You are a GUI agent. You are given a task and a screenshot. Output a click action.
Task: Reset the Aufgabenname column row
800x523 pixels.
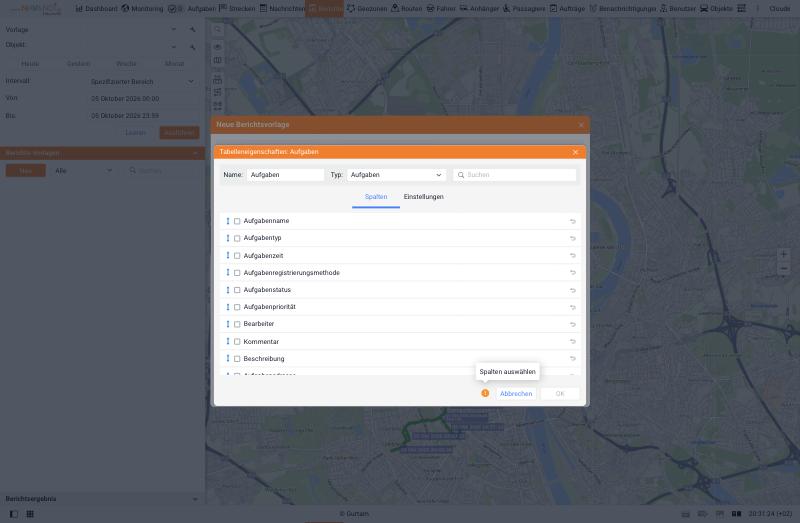tap(572, 221)
